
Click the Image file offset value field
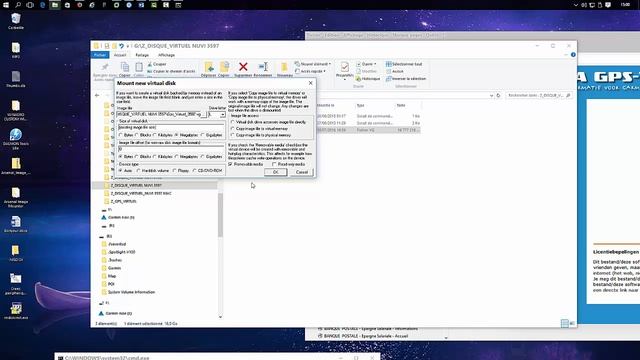(x=171, y=149)
